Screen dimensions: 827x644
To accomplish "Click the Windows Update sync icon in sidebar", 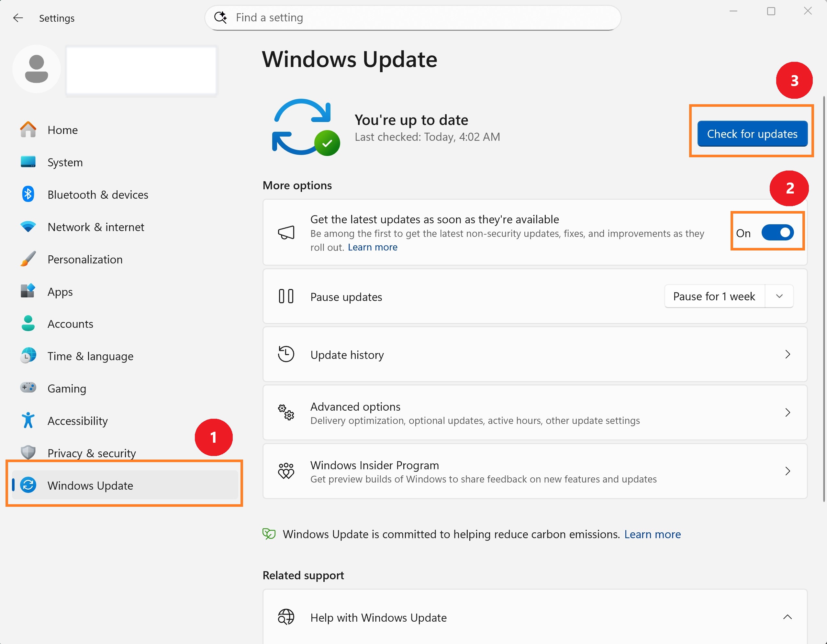I will 28,485.
